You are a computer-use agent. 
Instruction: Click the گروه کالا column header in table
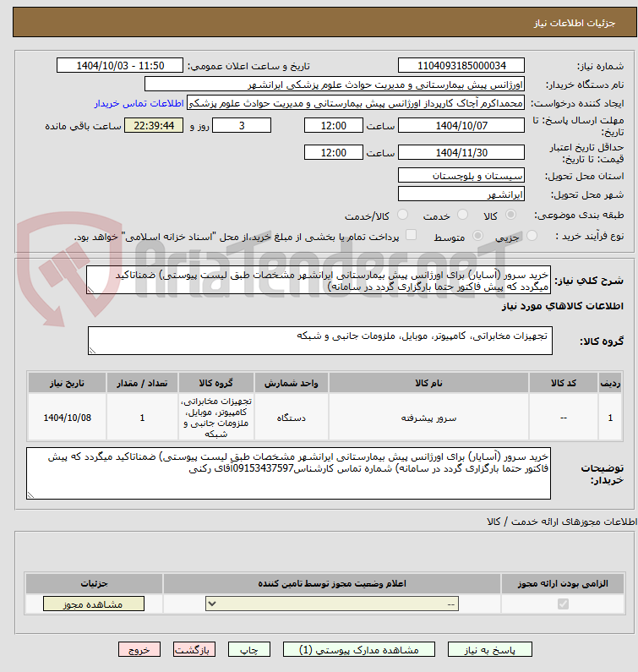(x=216, y=383)
